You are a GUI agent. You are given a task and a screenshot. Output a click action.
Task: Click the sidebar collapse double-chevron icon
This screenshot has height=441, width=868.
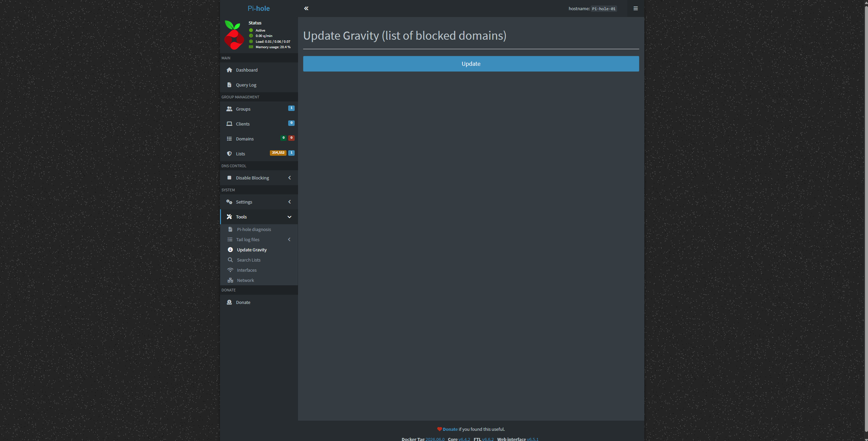point(306,8)
